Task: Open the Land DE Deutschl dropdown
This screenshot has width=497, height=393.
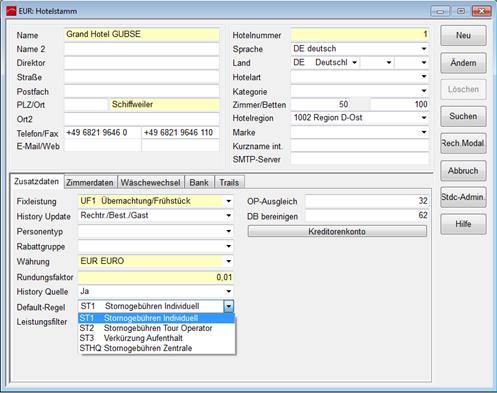Action: tap(355, 63)
